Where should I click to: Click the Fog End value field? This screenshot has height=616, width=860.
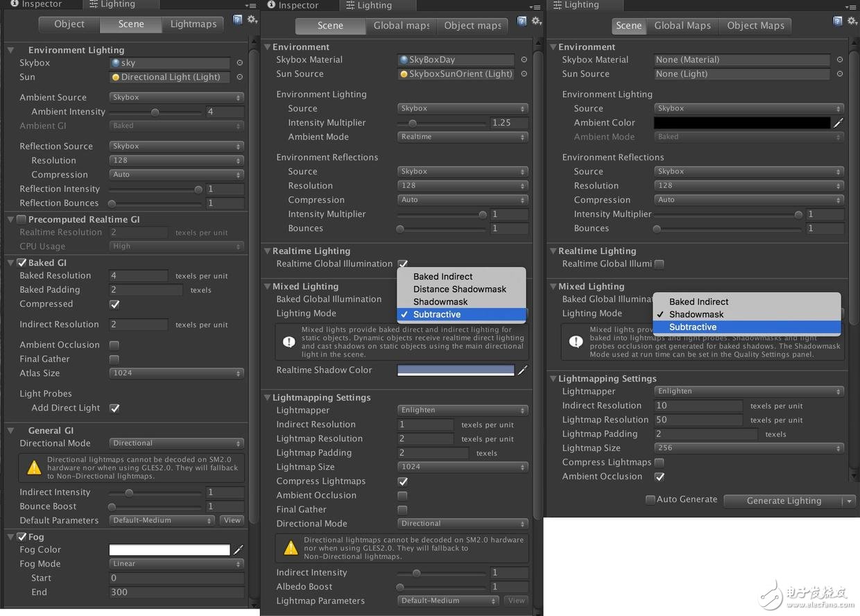coord(176,592)
